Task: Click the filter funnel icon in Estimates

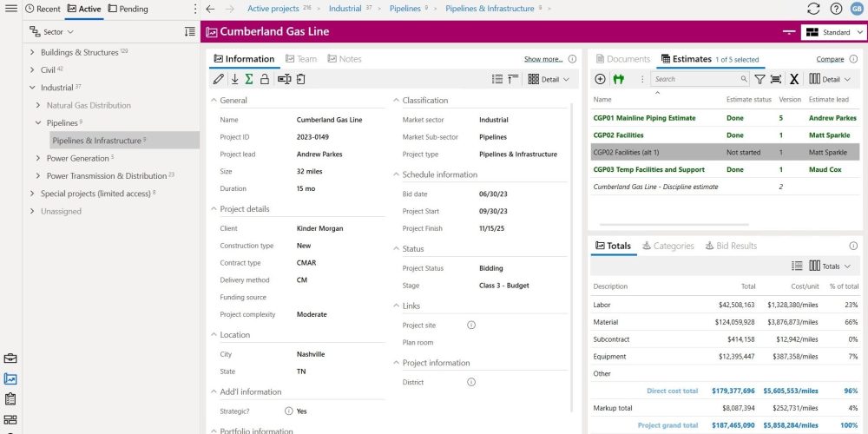Action: (760, 79)
